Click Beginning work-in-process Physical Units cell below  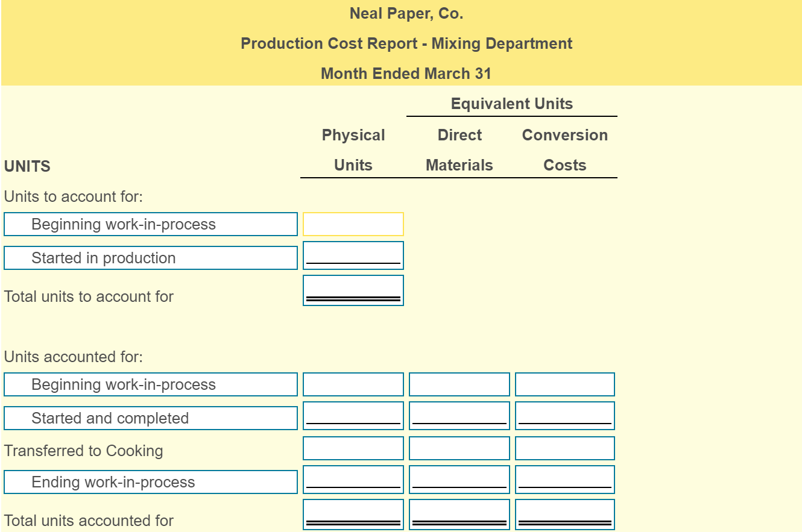(x=353, y=384)
